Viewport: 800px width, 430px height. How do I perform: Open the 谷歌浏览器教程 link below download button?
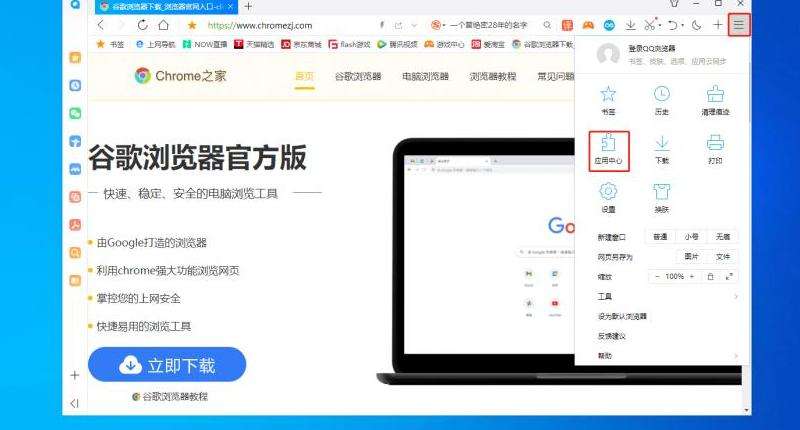pos(170,396)
